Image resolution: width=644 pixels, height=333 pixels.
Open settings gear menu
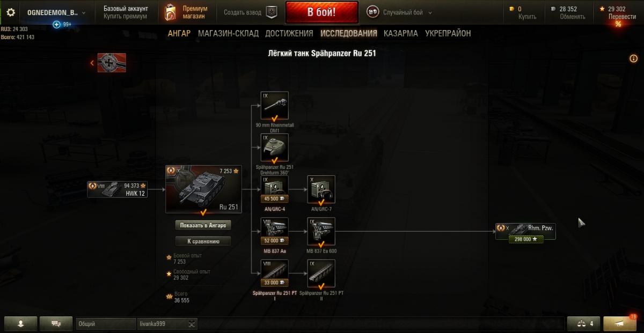tap(11, 12)
